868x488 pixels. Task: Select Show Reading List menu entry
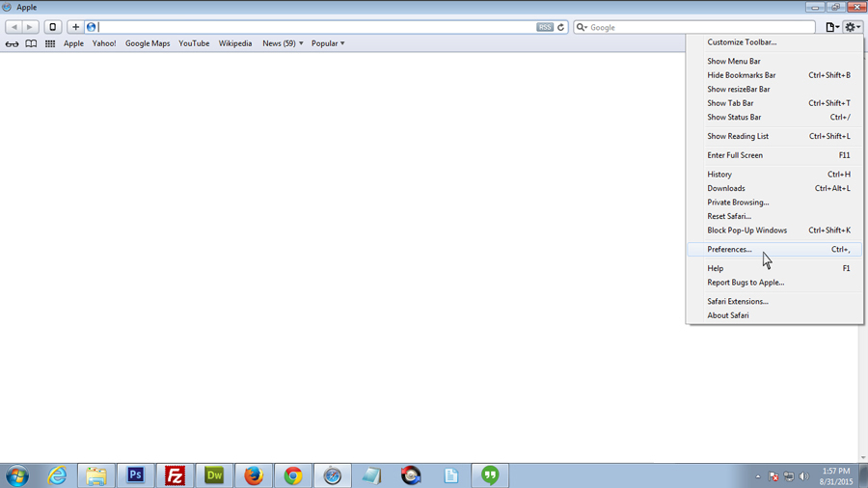(x=774, y=136)
